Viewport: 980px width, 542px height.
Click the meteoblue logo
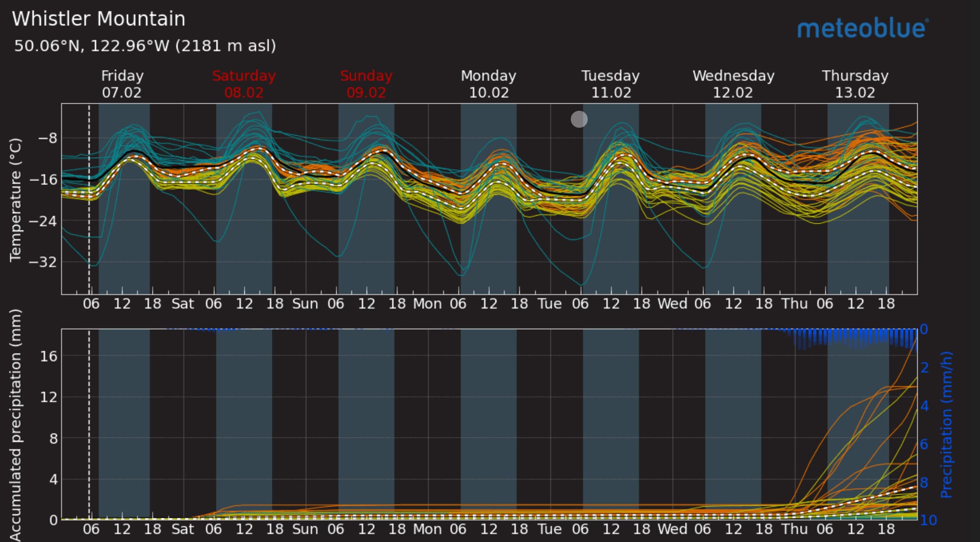pyautogui.click(x=862, y=28)
